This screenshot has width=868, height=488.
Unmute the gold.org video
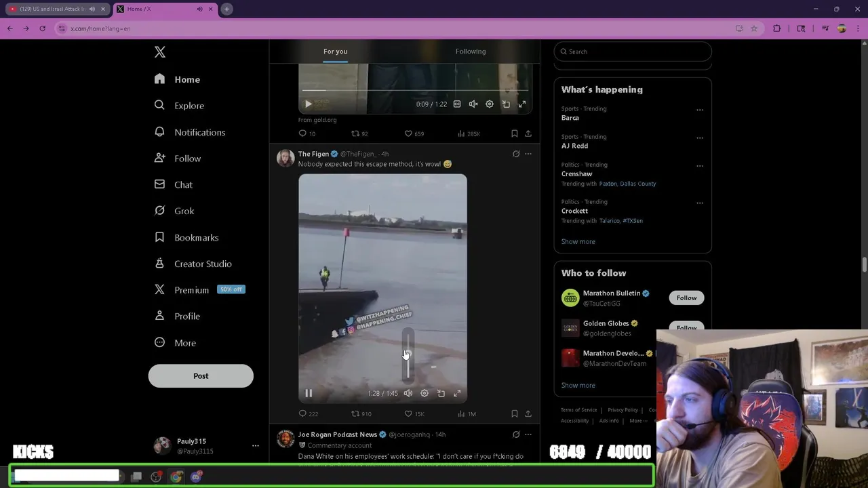pos(473,104)
